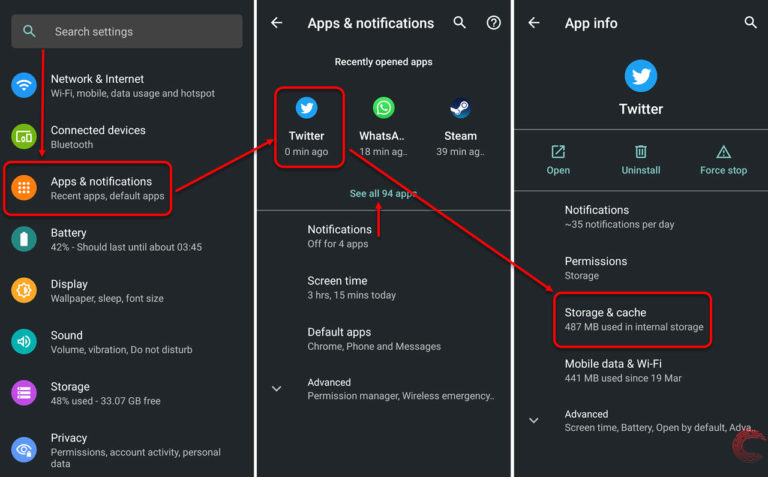The image size is (768, 477).
Task: Click the Twitter app name in App info
Action: pyautogui.click(x=641, y=109)
